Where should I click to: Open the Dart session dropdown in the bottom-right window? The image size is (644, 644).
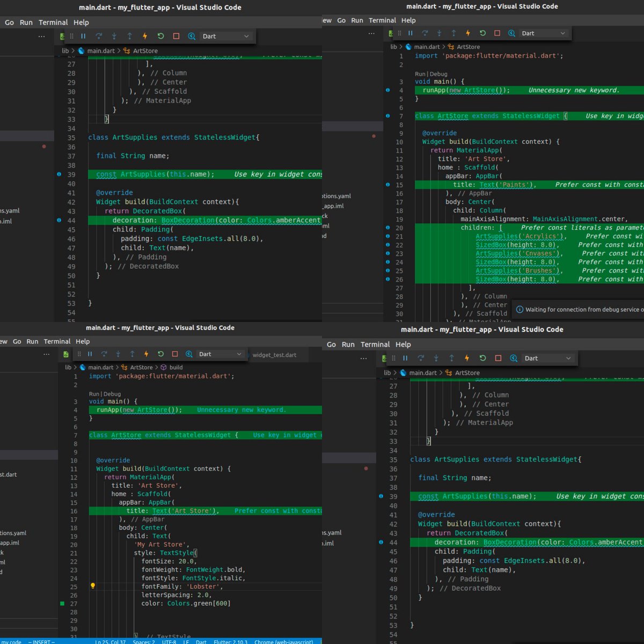tap(548, 358)
